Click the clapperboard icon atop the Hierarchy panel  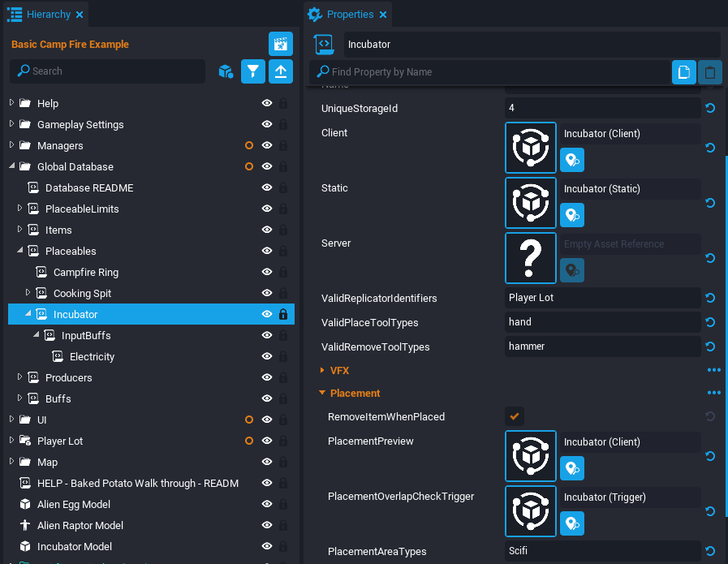pos(280,44)
